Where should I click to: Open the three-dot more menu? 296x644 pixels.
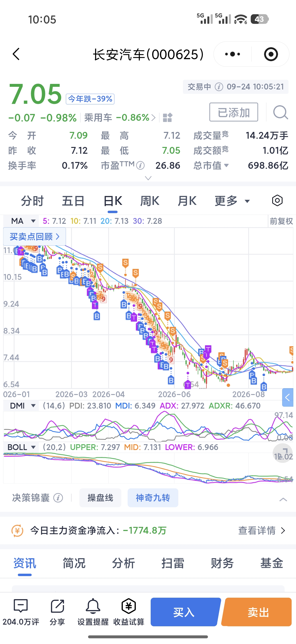[x=232, y=54]
